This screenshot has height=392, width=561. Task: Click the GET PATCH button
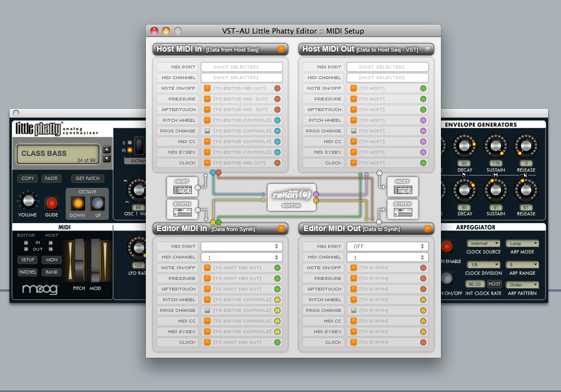tap(87, 178)
